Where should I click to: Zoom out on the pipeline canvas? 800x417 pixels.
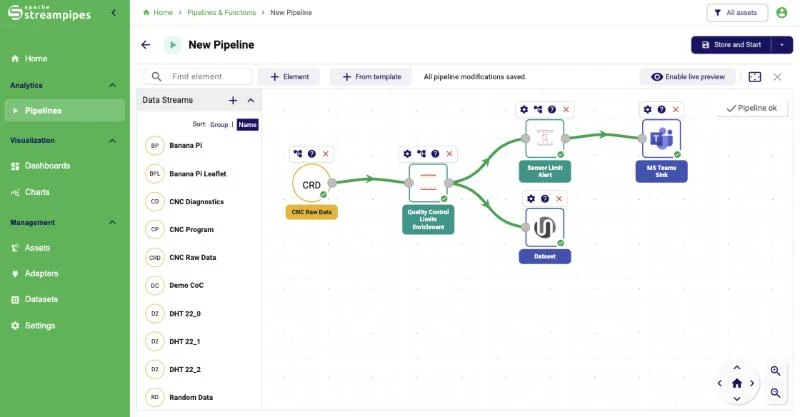click(x=775, y=393)
